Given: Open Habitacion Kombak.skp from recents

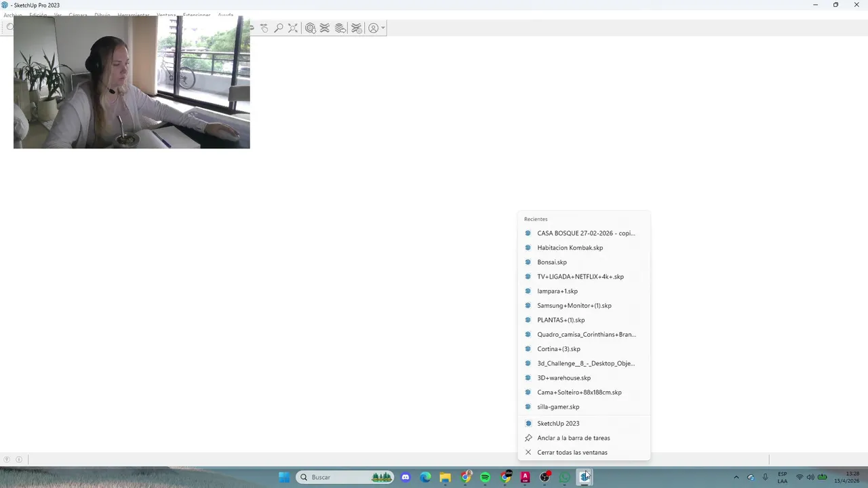Looking at the screenshot, I should (x=583, y=247).
